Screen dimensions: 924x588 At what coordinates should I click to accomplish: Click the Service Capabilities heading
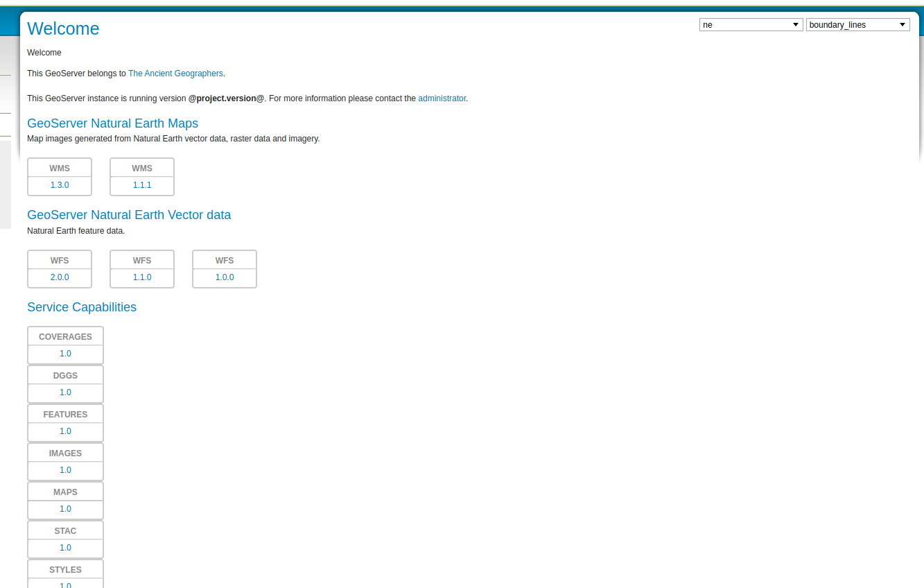click(82, 307)
